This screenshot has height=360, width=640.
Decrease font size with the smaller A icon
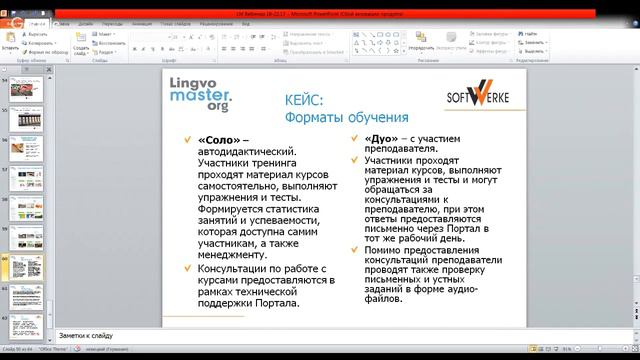200,37
